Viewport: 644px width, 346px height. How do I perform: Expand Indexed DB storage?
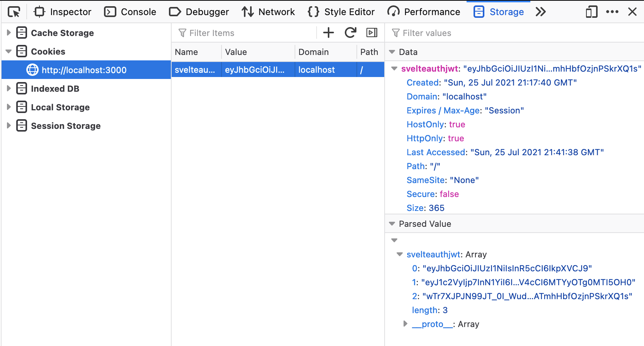(x=9, y=89)
